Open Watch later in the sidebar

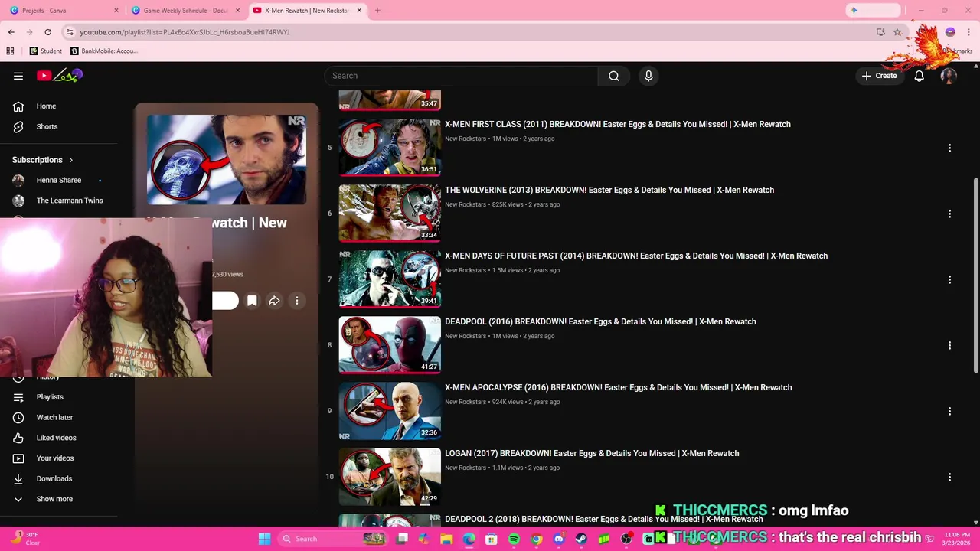[x=54, y=417]
